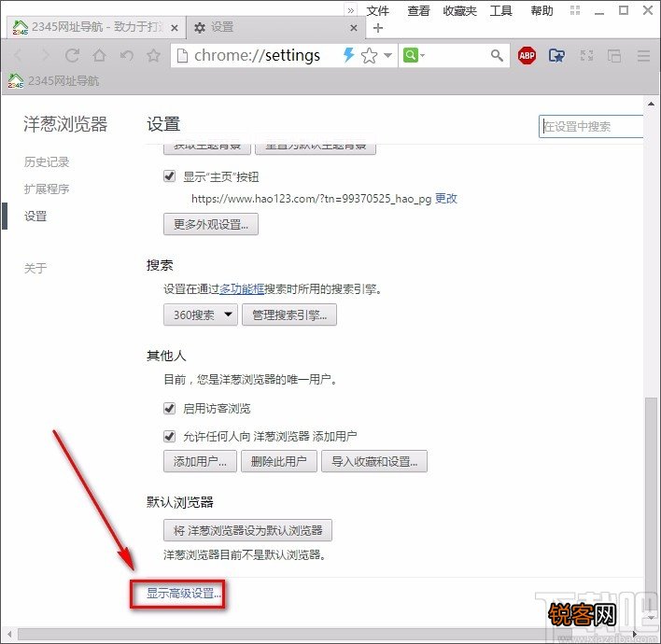
Task: Click the 在设置中搜索 search field
Action: [x=591, y=126]
